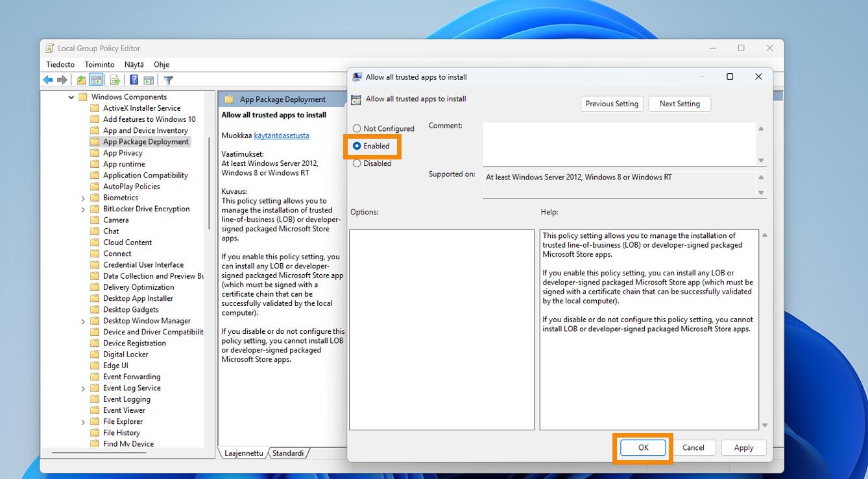Open the Toiminto menu
The image size is (868, 479).
click(99, 65)
